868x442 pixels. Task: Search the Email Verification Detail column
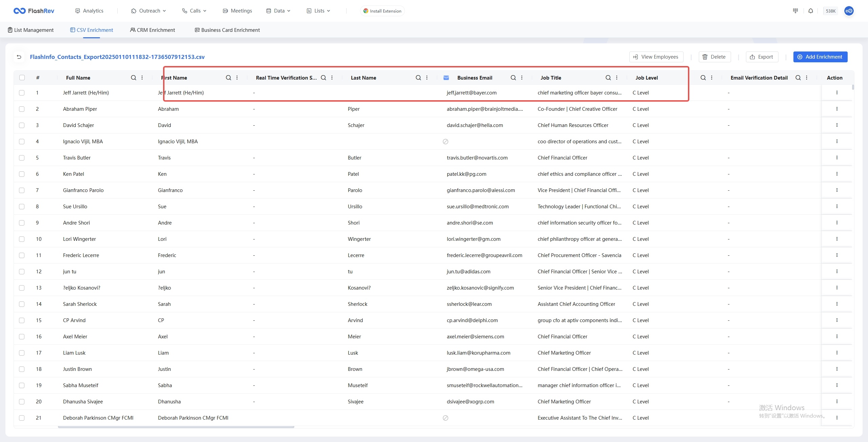pos(798,78)
